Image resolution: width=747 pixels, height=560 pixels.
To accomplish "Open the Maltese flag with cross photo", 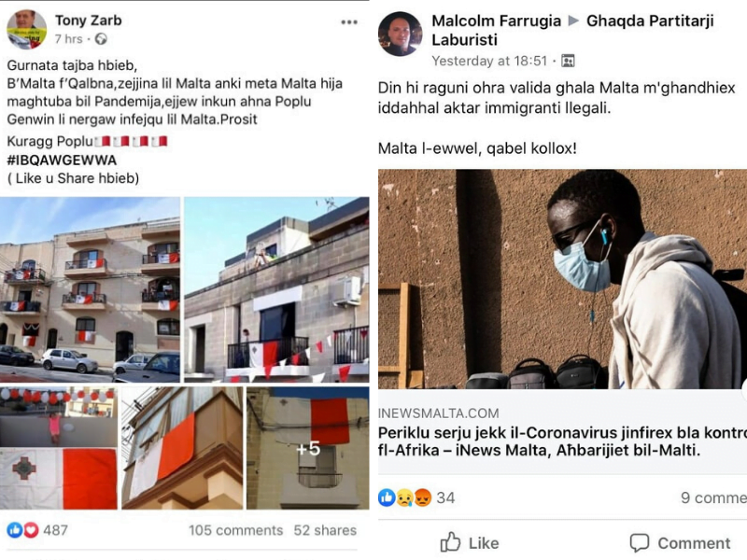I will click(x=58, y=448).
